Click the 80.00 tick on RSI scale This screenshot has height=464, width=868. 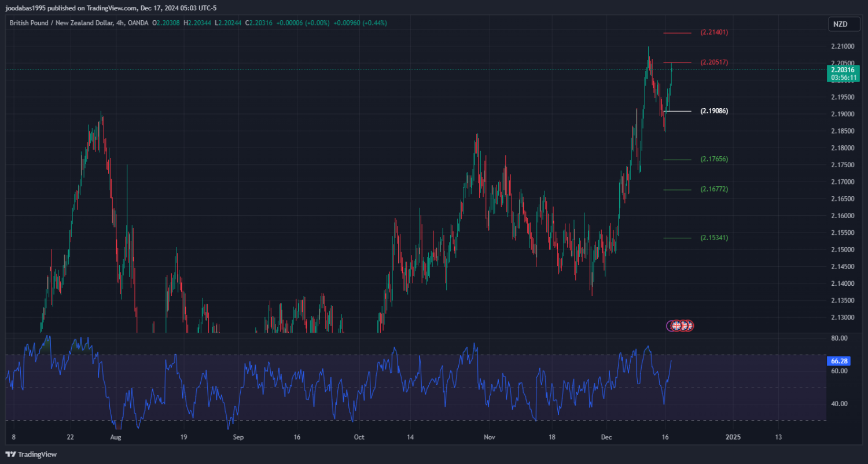839,338
